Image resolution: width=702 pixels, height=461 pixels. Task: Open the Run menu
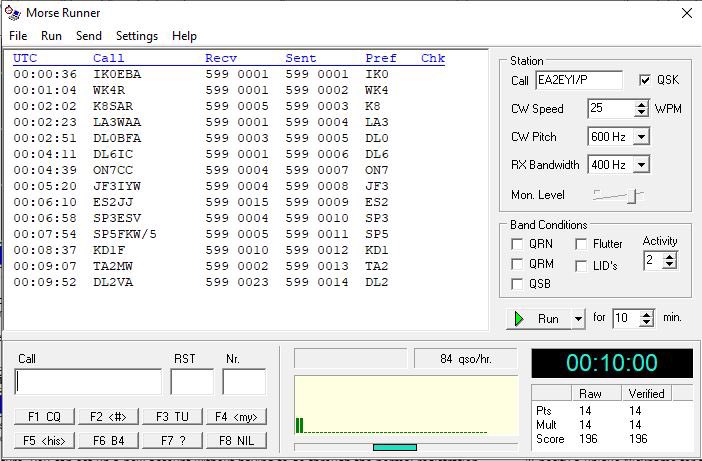[51, 36]
